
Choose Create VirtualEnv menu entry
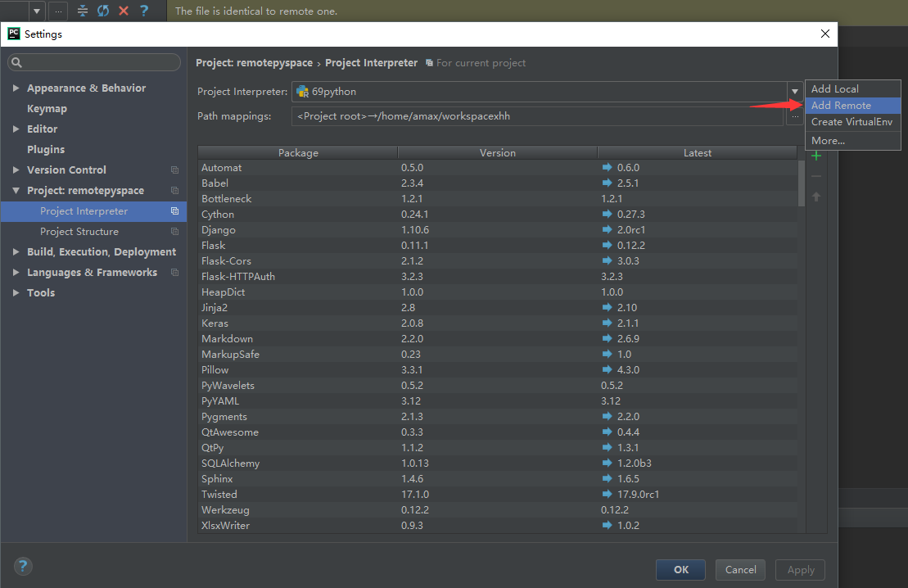coord(852,122)
